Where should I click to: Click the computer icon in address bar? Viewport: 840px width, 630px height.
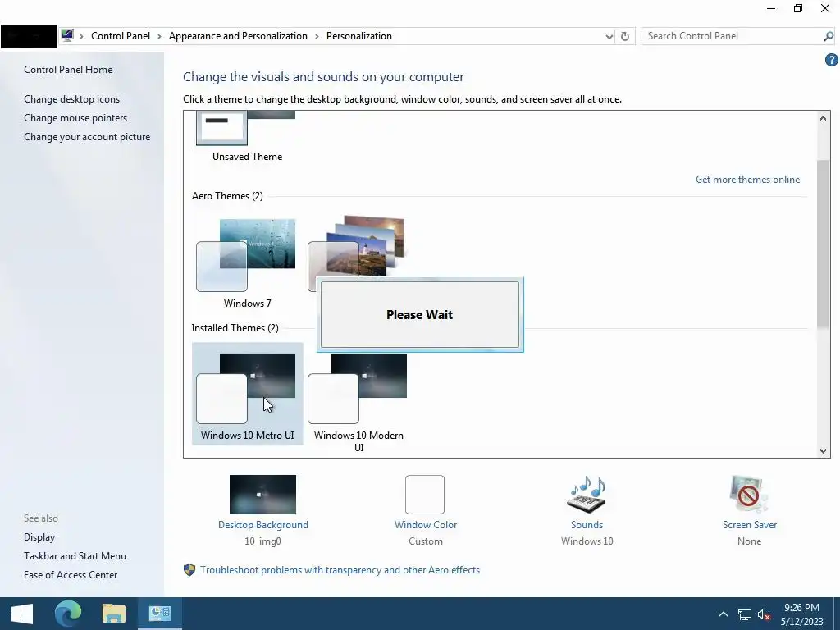click(x=67, y=36)
